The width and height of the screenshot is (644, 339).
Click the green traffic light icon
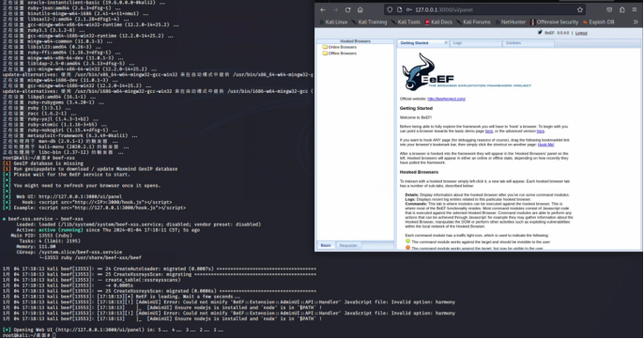(407, 241)
